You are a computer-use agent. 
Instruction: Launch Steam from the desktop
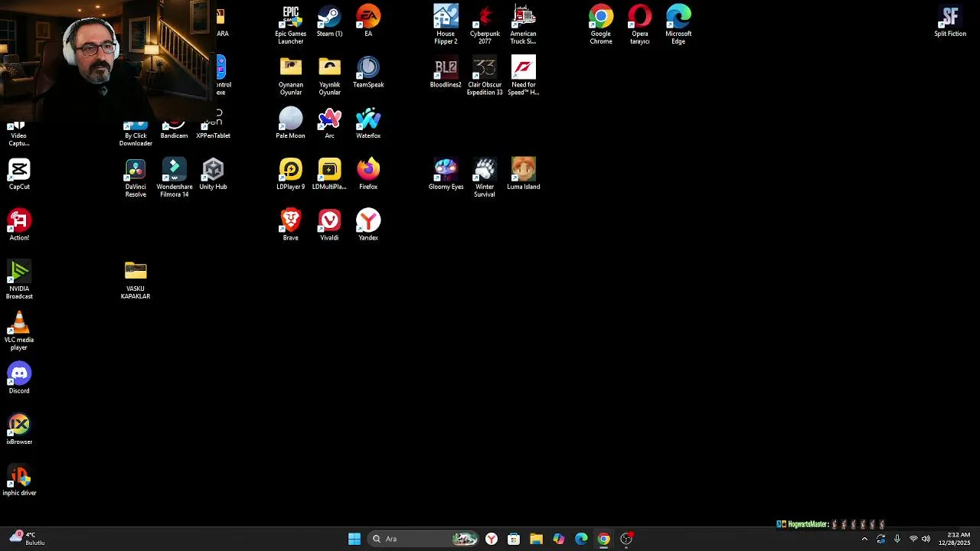click(329, 21)
